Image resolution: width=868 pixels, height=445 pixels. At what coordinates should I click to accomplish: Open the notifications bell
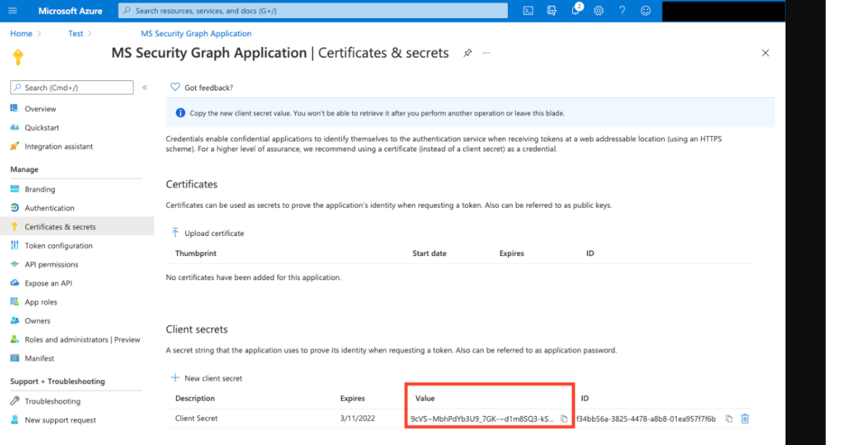(576, 11)
